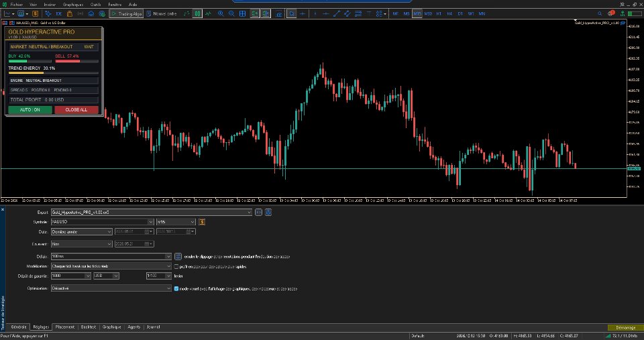Select the trendline drawing tool
Viewport: 644px width, 340px height.
[x=337, y=13]
